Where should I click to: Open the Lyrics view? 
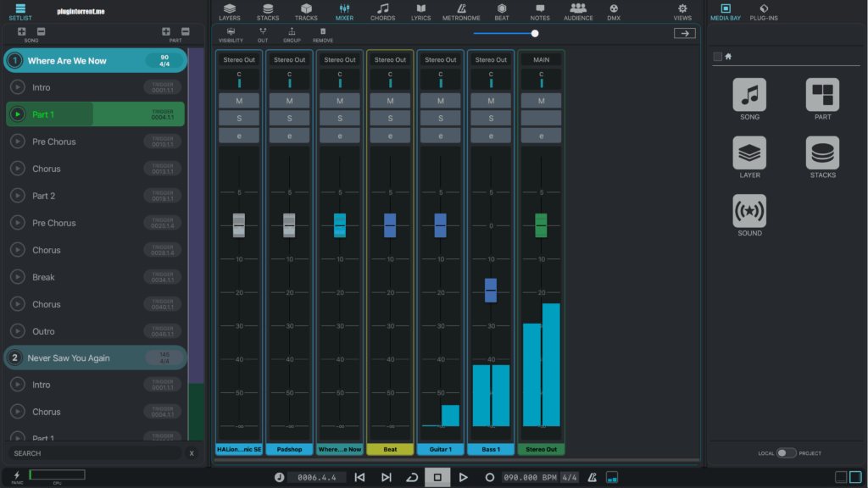(x=420, y=12)
